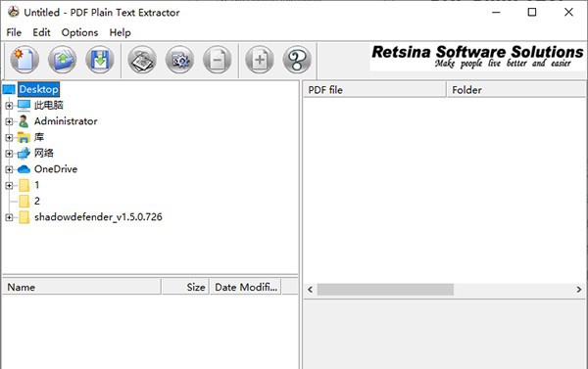Screen dimensions: 588x369
Task: Select the Administrator tree label
Action: (x=66, y=121)
